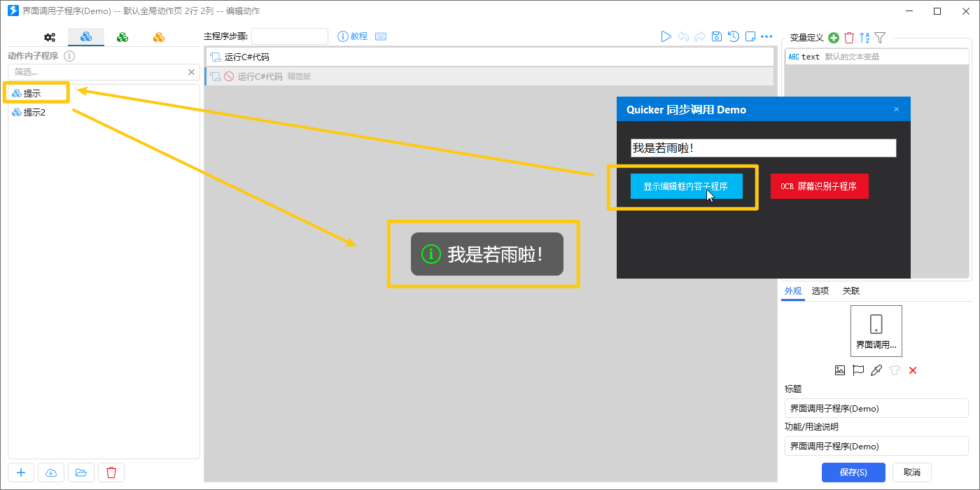The width and height of the screenshot is (980, 490).
Task: Click the 取消 cancel button
Action: point(912,472)
